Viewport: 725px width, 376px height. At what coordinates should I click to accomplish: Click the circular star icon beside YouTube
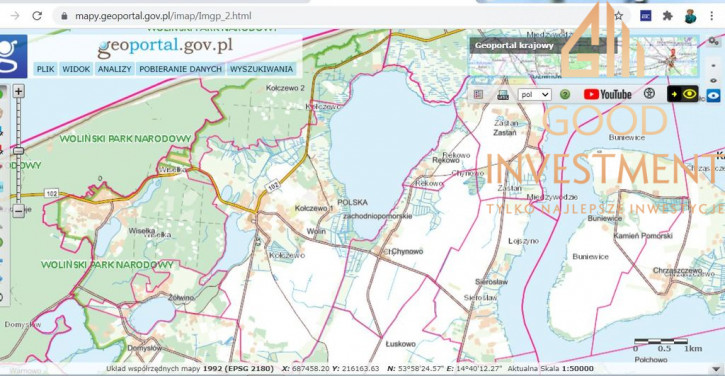pos(649,94)
